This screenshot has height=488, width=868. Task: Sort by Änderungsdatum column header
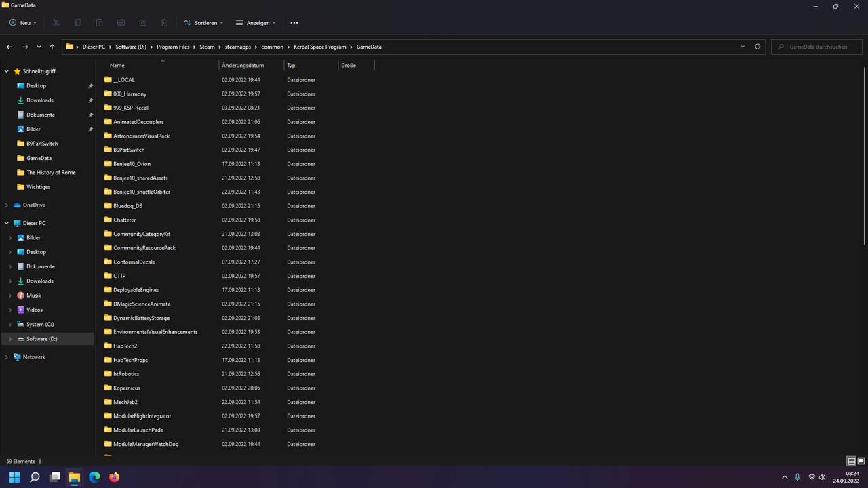click(252, 66)
